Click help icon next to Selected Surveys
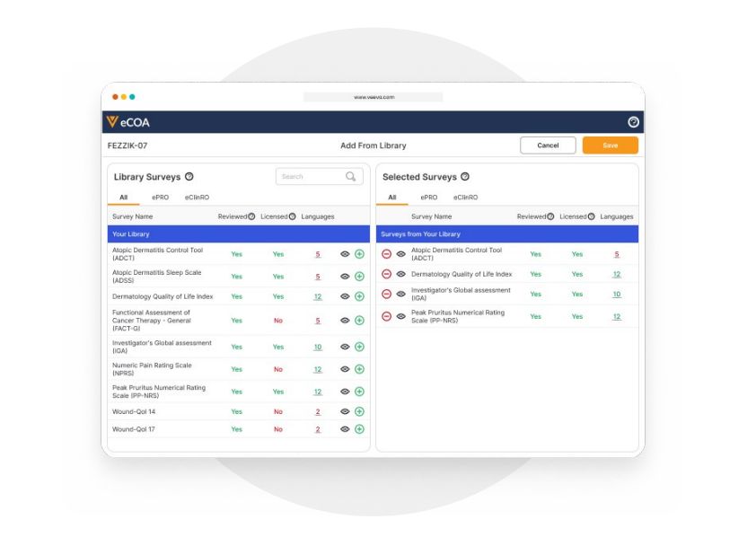 point(464,177)
